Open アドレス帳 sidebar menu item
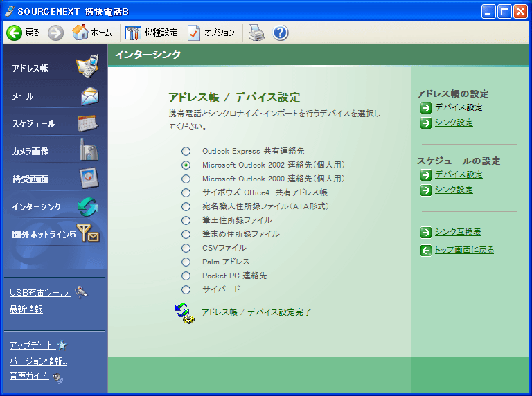This screenshot has width=532, height=396. pos(30,69)
